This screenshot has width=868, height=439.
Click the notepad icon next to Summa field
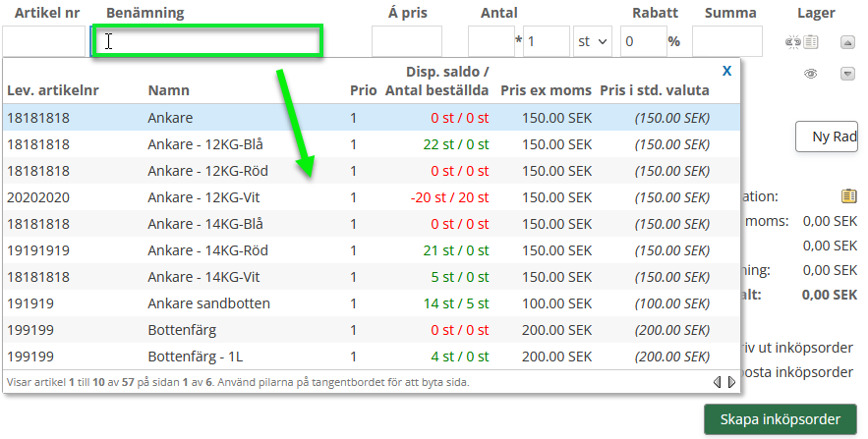click(811, 42)
